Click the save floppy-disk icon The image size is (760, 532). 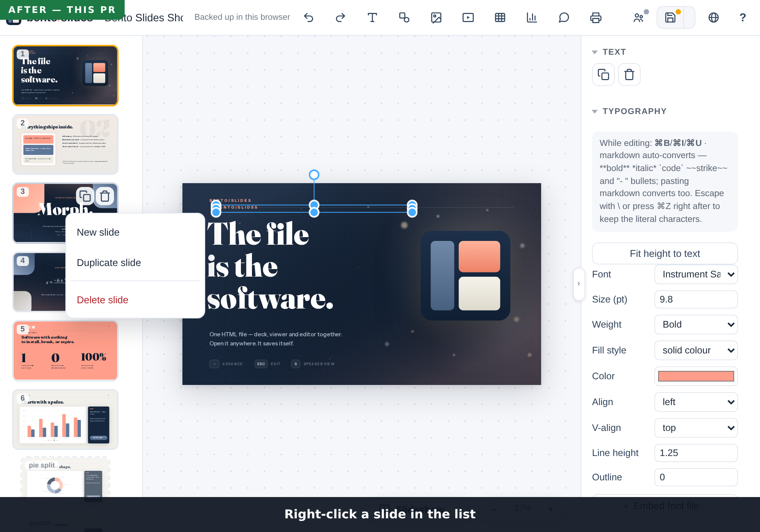click(670, 17)
